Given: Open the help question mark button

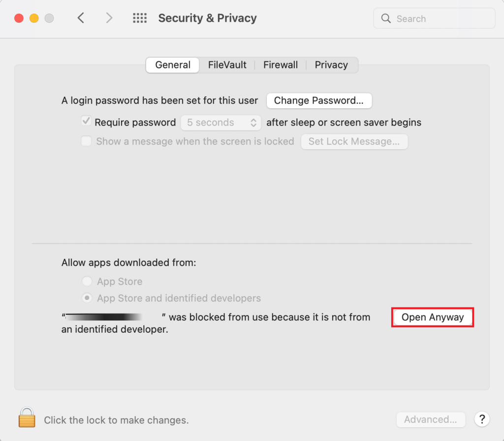Looking at the screenshot, I should pyautogui.click(x=482, y=419).
